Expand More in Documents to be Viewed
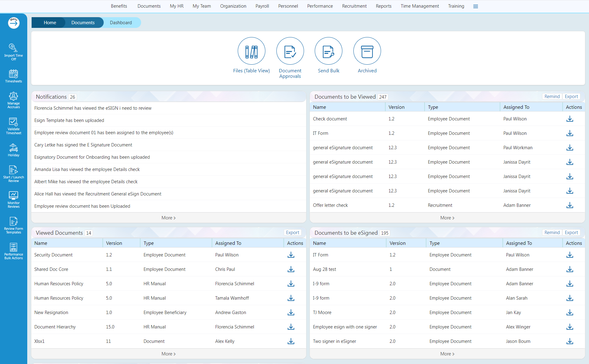This screenshot has height=364, width=589. (447, 218)
